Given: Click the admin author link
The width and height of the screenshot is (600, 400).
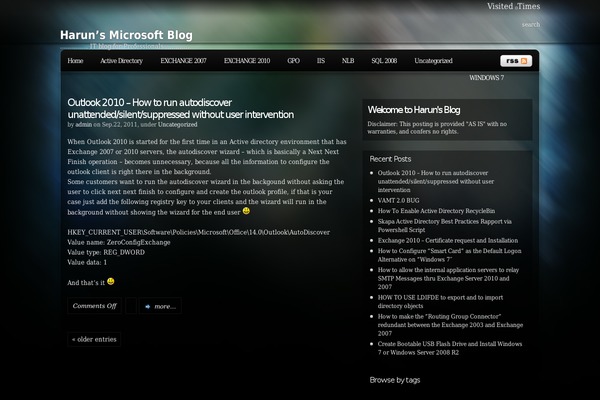Looking at the screenshot, I should [83, 124].
